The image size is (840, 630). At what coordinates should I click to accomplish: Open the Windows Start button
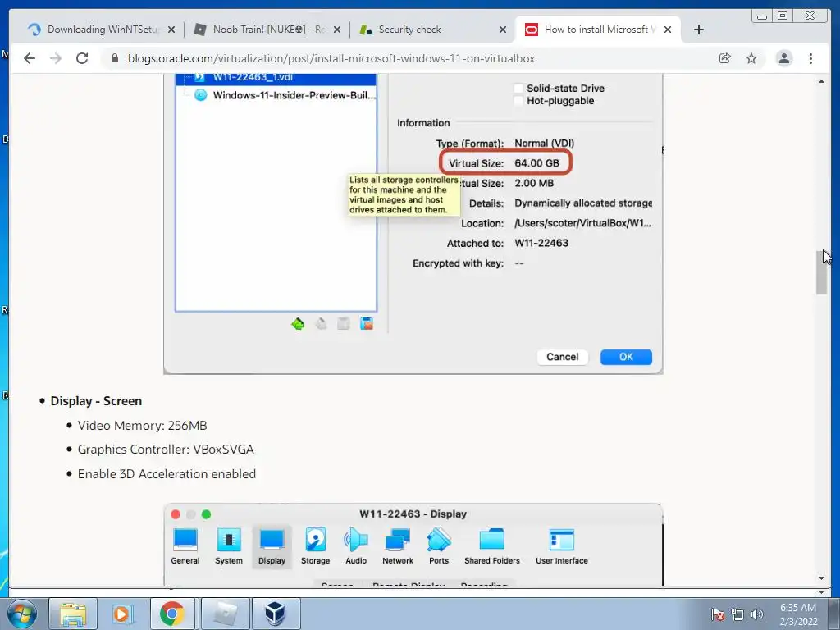(x=21, y=614)
